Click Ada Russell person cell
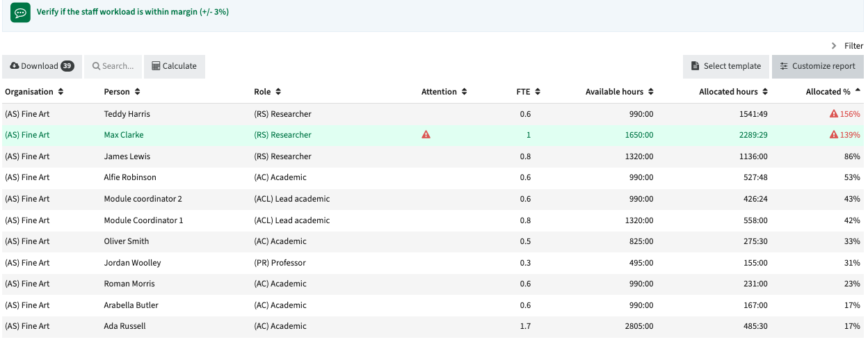Screen dimensions: 868x340 124,326
